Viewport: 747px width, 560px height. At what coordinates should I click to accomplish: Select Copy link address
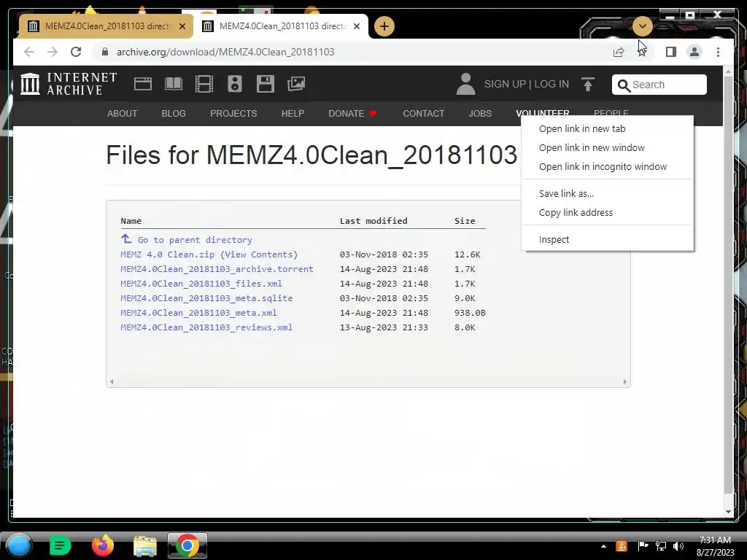pos(576,212)
